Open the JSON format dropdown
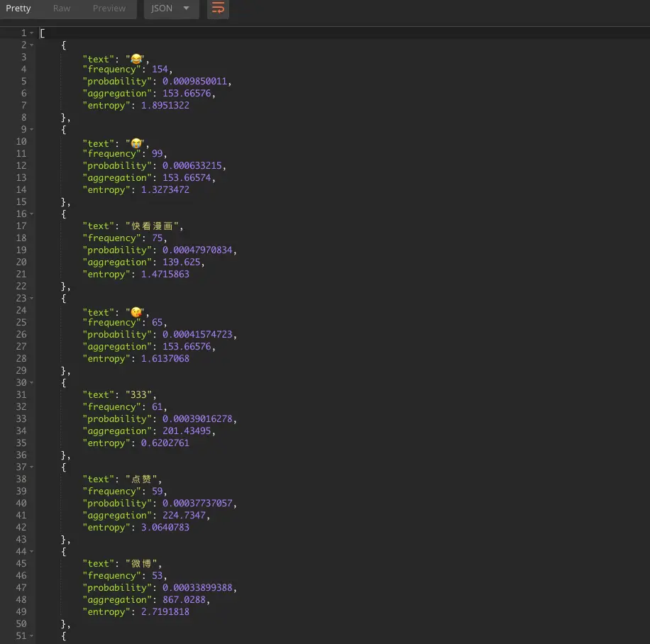The width and height of the screenshot is (650, 644). tap(171, 9)
